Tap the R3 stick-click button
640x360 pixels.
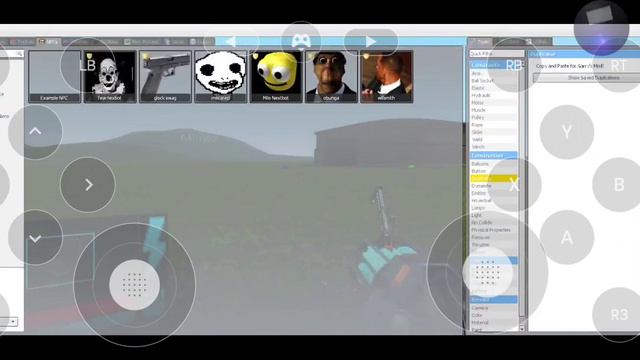tap(619, 314)
